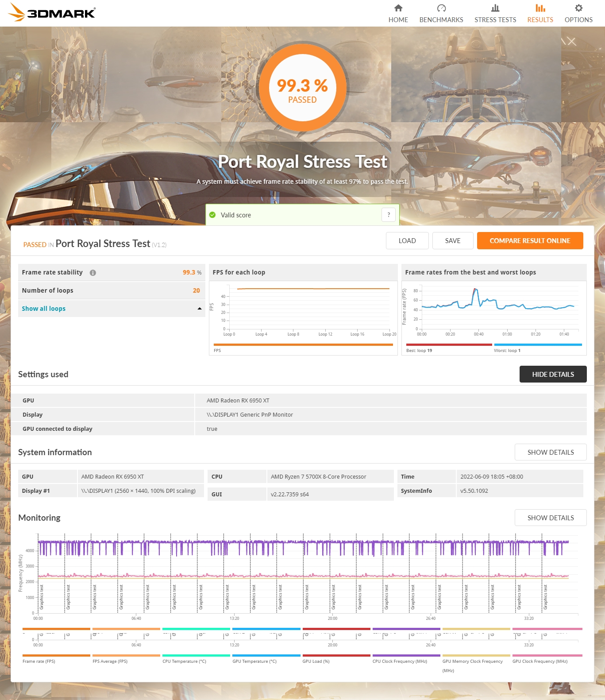Screen dimensions: 605x700
Task: Click the 99.3 % PASSED score circle
Action: click(303, 87)
